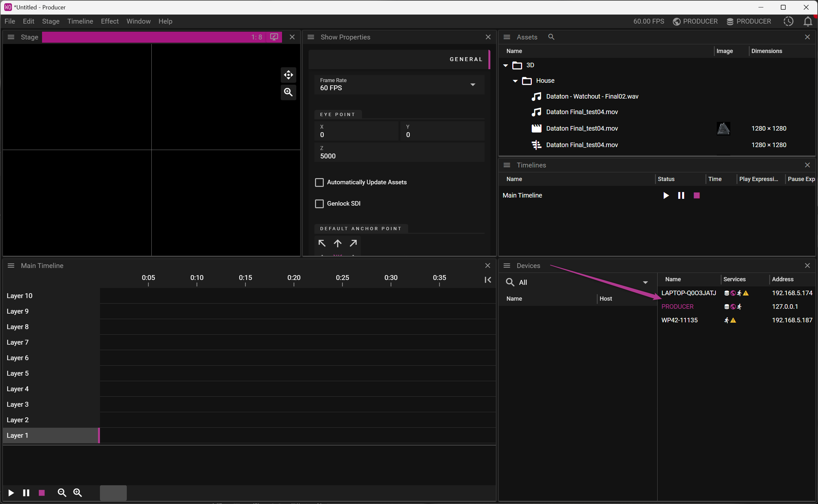818x504 pixels.
Task: Click the Eye Point Y field
Action: (x=442, y=131)
